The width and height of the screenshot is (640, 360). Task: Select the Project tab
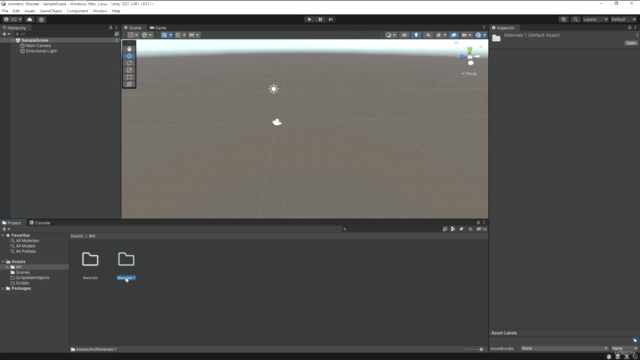coord(12,223)
